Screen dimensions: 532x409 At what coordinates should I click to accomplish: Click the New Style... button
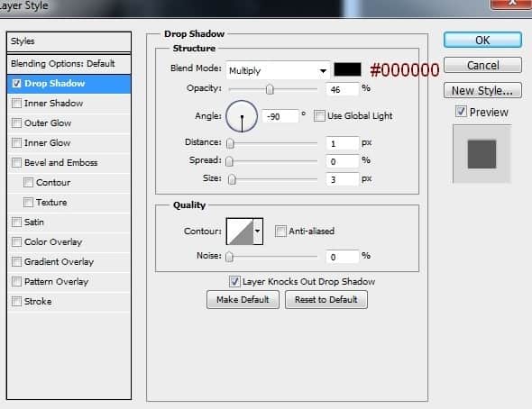(482, 90)
